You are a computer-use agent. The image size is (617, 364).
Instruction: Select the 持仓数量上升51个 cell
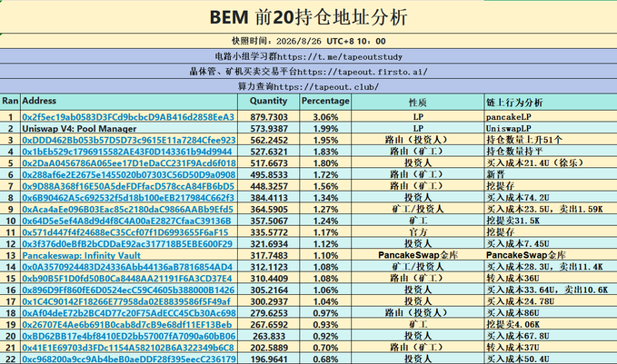tap(551, 140)
